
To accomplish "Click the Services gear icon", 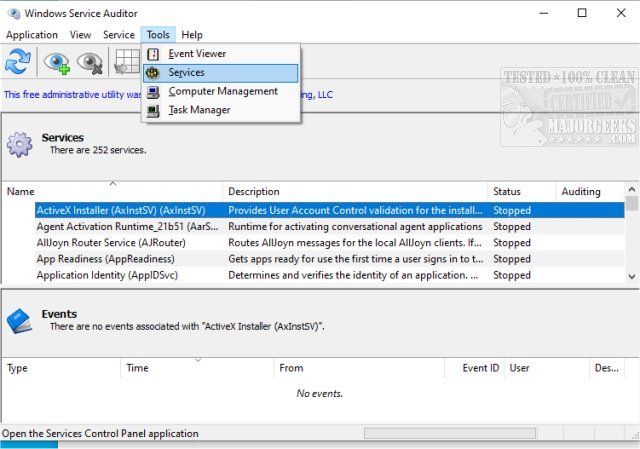I will [x=19, y=144].
